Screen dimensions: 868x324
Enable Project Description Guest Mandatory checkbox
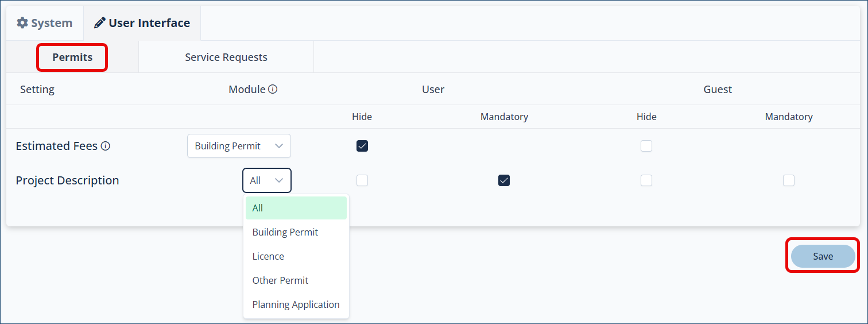(x=789, y=180)
